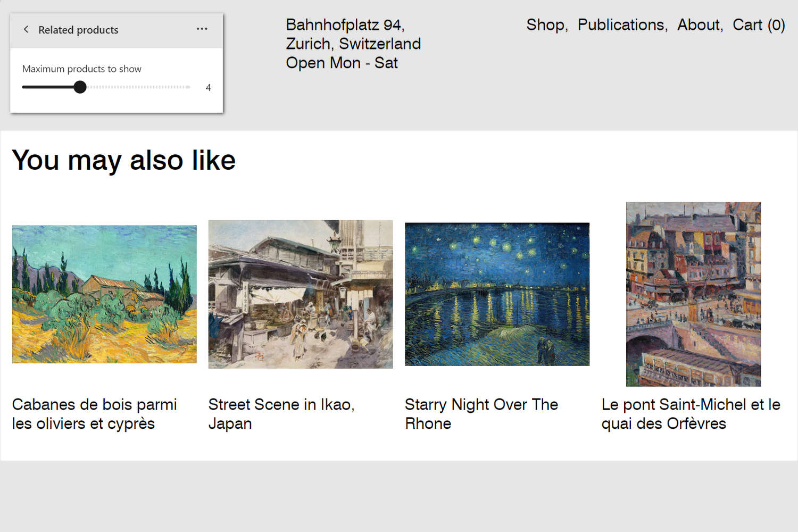The width and height of the screenshot is (798, 532).
Task: Click the 'You may also like' heading
Action: pos(124,160)
